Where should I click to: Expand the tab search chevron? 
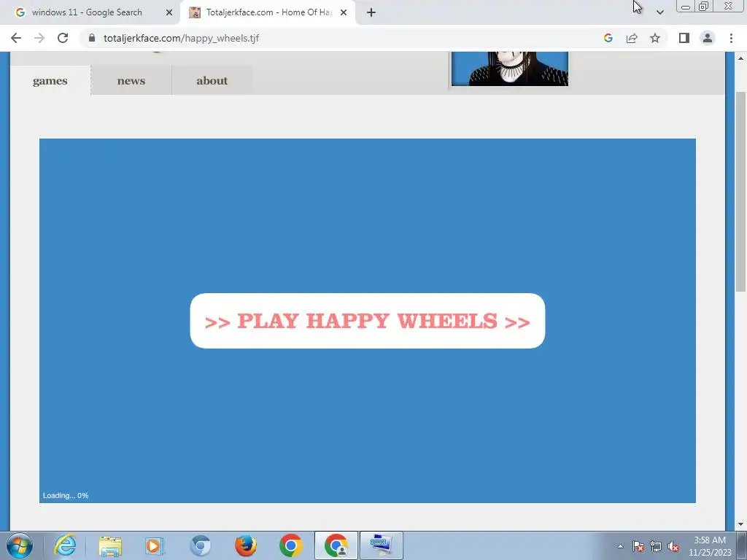coord(659,12)
